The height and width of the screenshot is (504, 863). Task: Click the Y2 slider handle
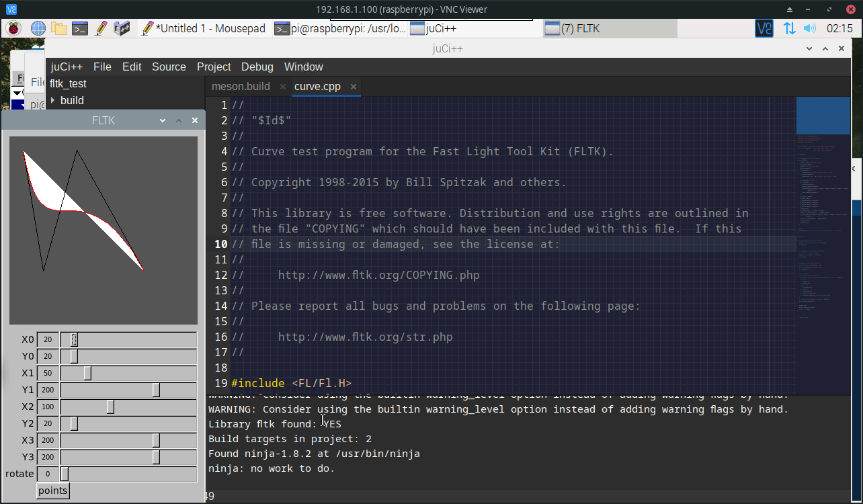pyautogui.click(x=75, y=424)
